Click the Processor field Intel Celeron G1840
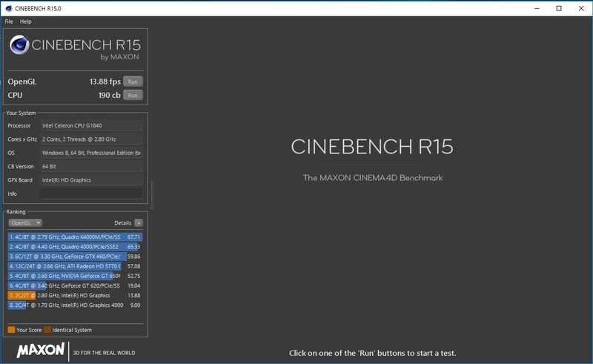593x364 pixels. coord(91,125)
